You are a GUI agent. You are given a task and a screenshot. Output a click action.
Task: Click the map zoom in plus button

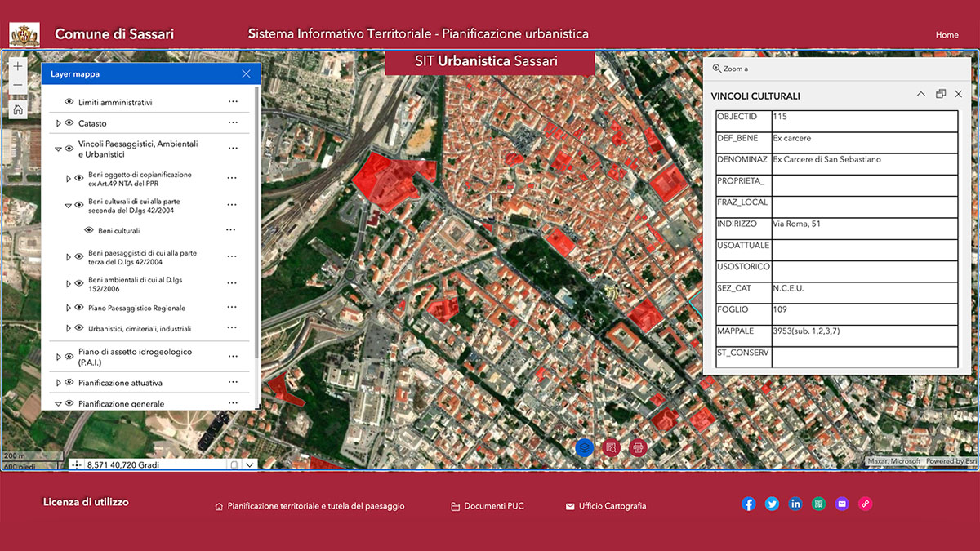(18, 66)
